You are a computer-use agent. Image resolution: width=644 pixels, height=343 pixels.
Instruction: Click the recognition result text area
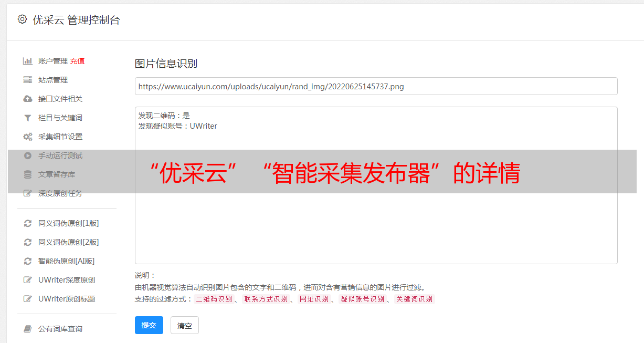tap(376, 185)
